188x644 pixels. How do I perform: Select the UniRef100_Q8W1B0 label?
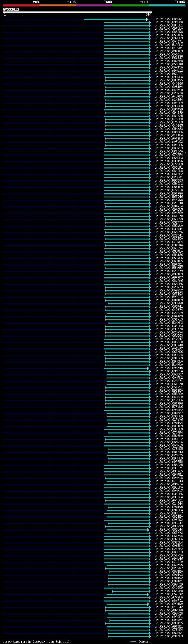click(169, 572)
